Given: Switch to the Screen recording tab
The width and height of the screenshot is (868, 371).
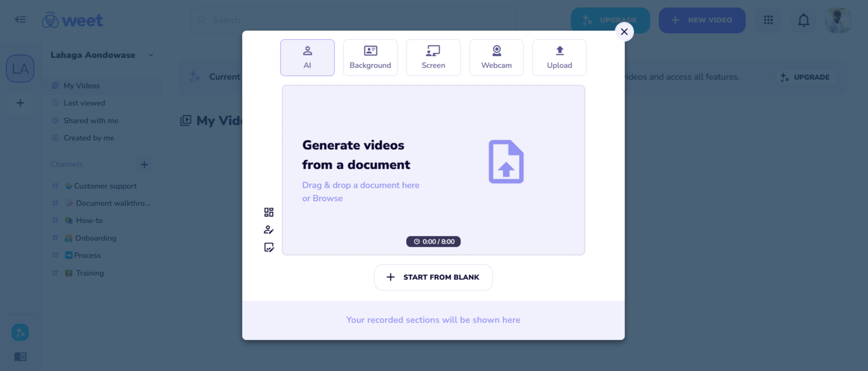Looking at the screenshot, I should point(433,58).
